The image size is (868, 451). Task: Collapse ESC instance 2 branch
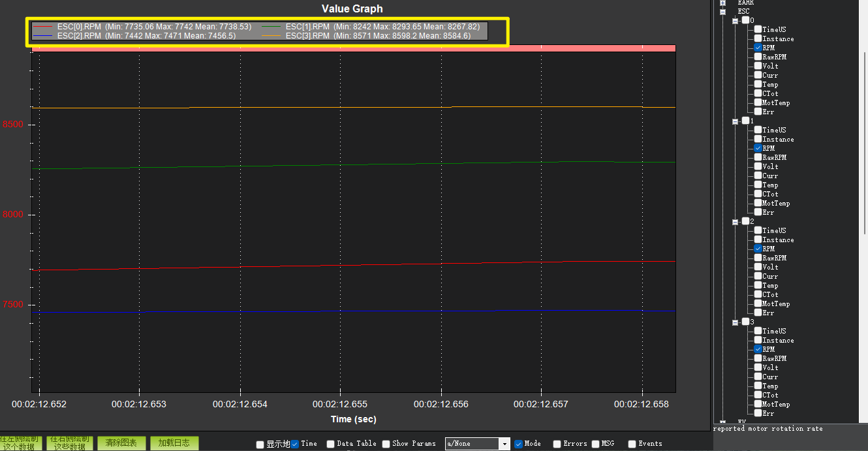click(735, 221)
